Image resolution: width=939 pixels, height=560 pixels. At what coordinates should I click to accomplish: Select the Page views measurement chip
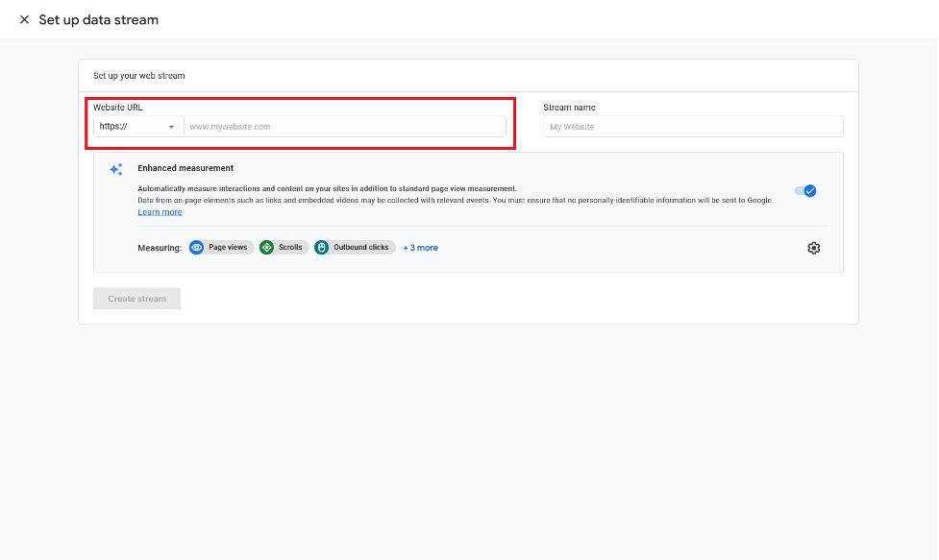(220, 247)
